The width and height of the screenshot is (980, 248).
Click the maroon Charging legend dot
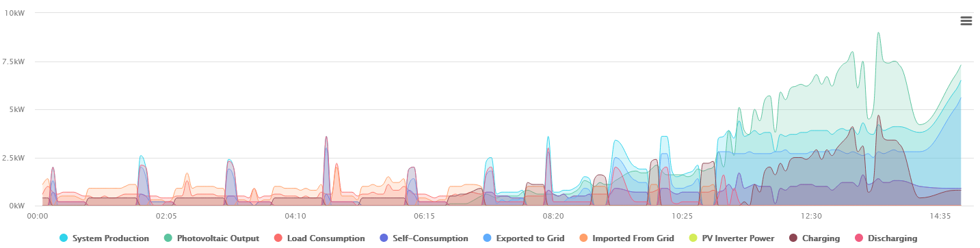coord(793,238)
